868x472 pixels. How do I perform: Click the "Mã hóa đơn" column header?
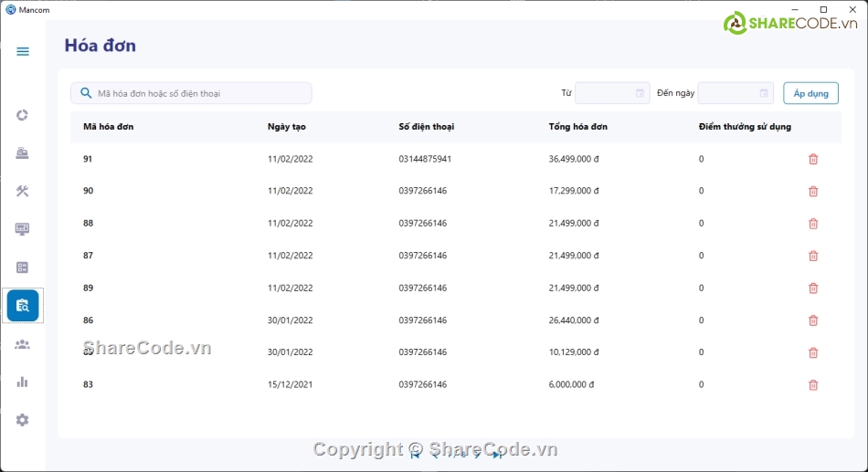(x=109, y=127)
